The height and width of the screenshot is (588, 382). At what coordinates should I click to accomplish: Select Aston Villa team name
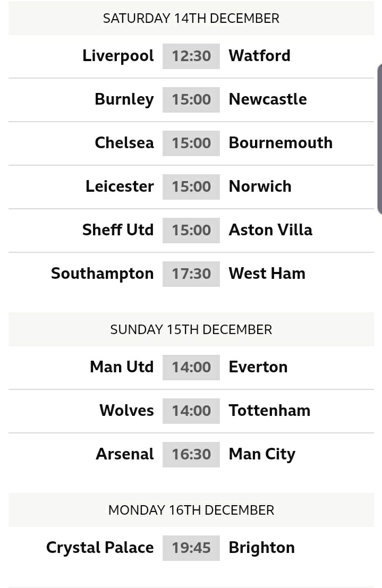coord(270,230)
